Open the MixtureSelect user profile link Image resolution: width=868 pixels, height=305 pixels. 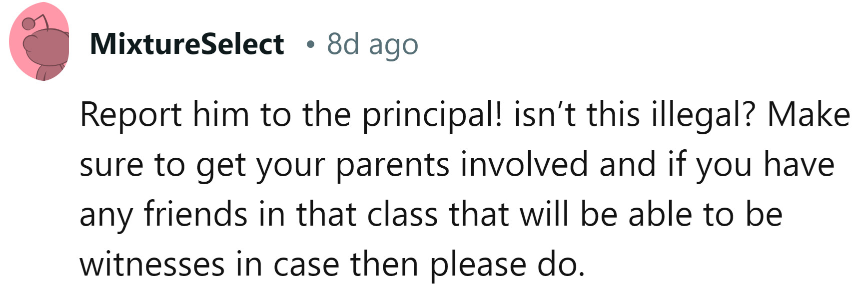187,44
